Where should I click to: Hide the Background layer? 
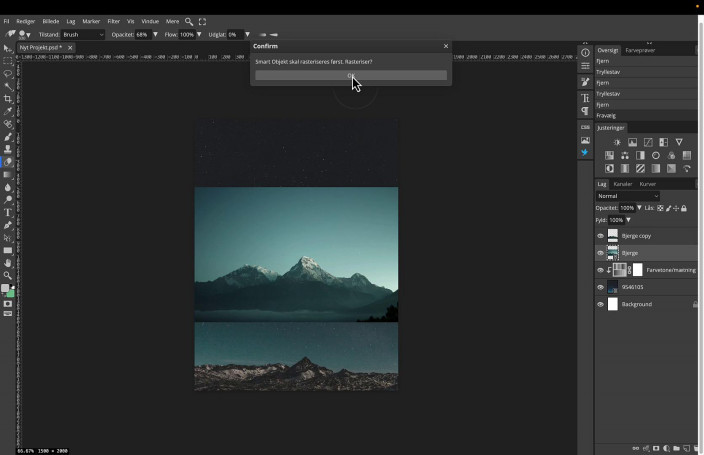click(601, 304)
